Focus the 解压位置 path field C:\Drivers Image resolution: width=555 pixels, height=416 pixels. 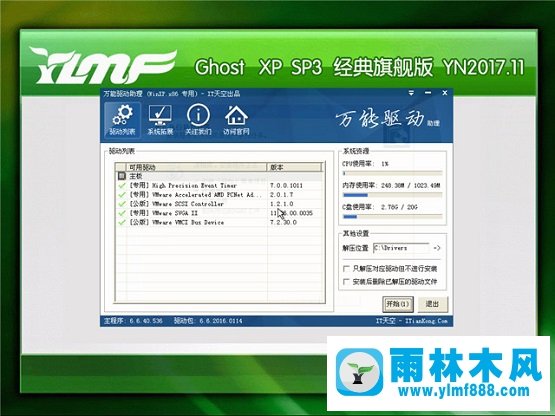tap(401, 248)
